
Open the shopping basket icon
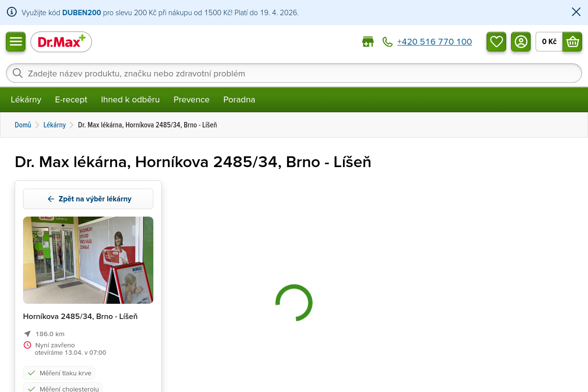pos(572,42)
